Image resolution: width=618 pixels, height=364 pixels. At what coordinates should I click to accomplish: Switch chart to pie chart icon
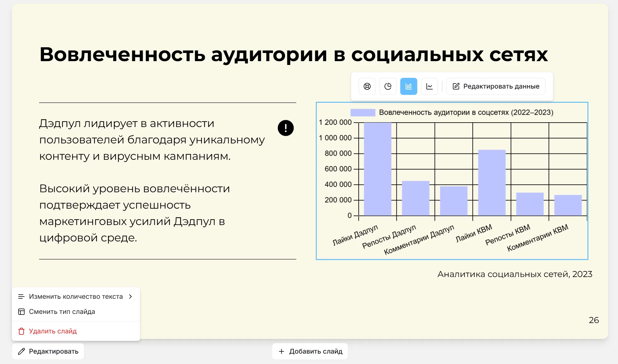point(388,86)
